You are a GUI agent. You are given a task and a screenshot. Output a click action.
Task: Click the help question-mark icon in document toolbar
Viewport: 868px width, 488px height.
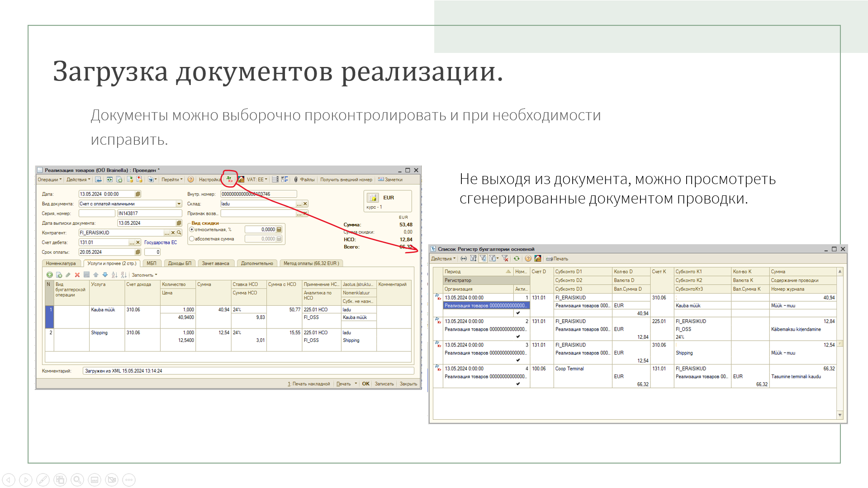(x=190, y=180)
